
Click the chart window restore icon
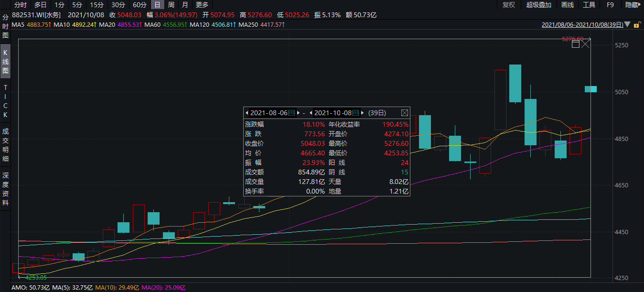tap(576, 44)
